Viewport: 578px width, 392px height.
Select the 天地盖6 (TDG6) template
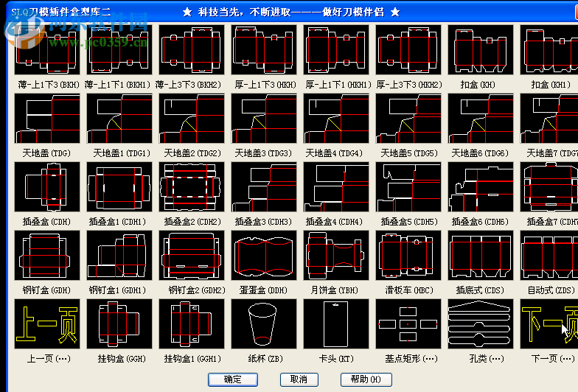(x=481, y=118)
